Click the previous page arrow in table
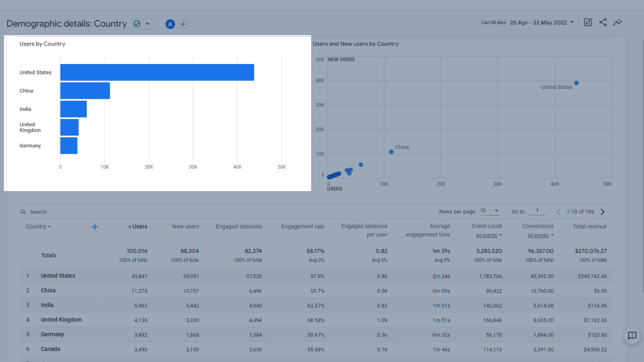Image resolution: width=644 pixels, height=362 pixels. pyautogui.click(x=558, y=212)
